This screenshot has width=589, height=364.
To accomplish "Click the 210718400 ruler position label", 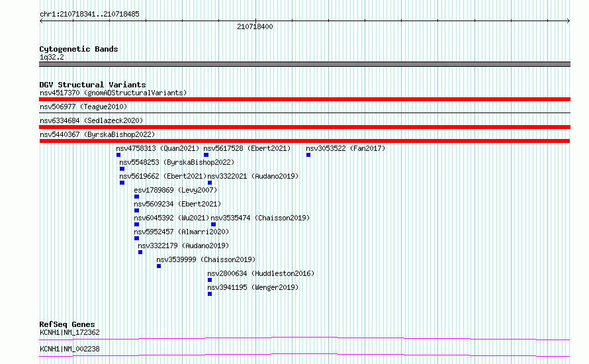I will [x=255, y=26].
